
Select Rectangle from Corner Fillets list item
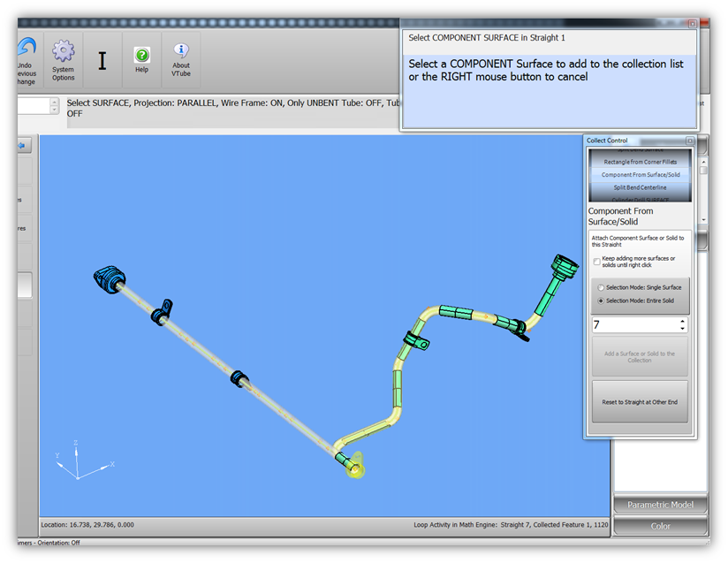pos(641,162)
